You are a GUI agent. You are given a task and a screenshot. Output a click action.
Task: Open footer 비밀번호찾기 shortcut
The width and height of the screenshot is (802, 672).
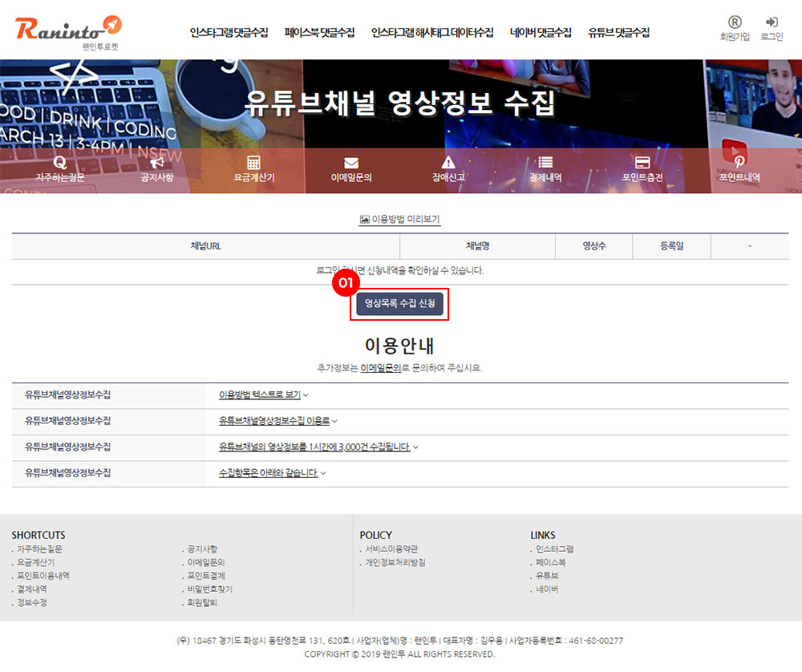pos(209,589)
